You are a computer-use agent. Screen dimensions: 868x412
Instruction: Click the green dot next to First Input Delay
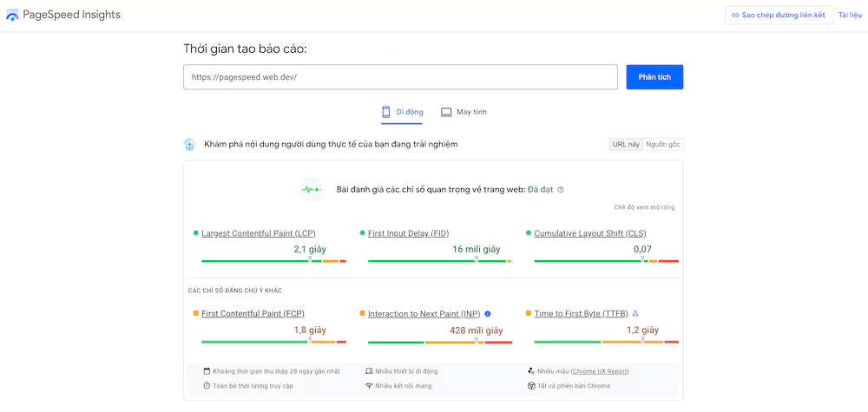pyautogui.click(x=362, y=233)
